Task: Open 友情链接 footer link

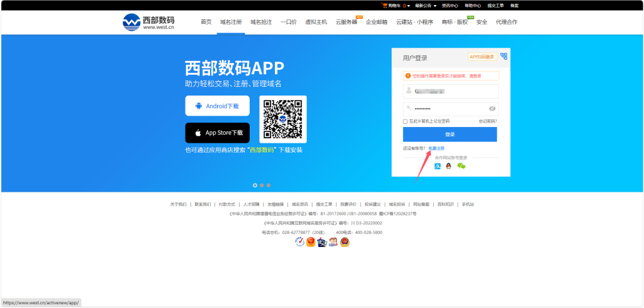Action: coord(275,204)
